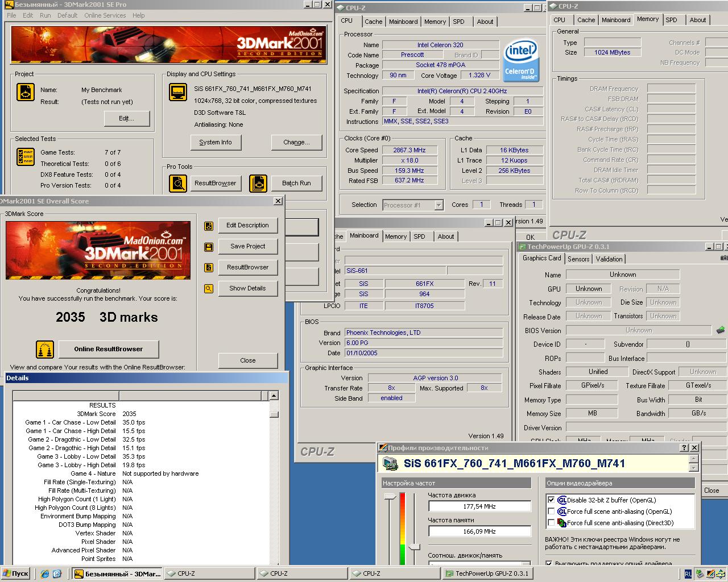
Task: Click the Edit... button under Project
Action: coord(127,118)
